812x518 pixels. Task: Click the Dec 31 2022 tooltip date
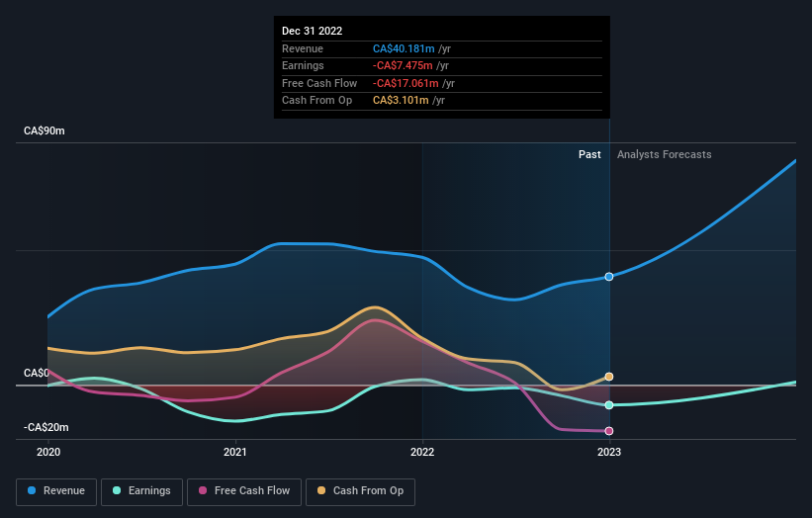[x=312, y=31]
